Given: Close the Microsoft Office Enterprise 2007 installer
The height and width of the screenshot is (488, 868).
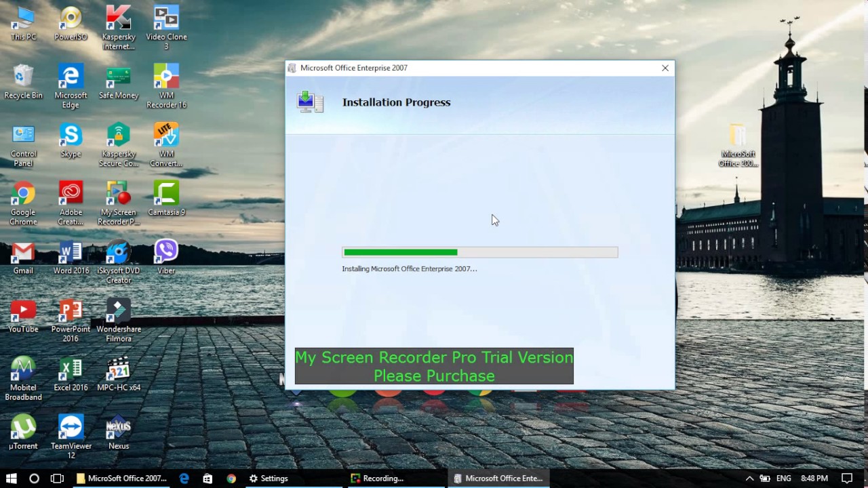Looking at the screenshot, I should (x=665, y=68).
